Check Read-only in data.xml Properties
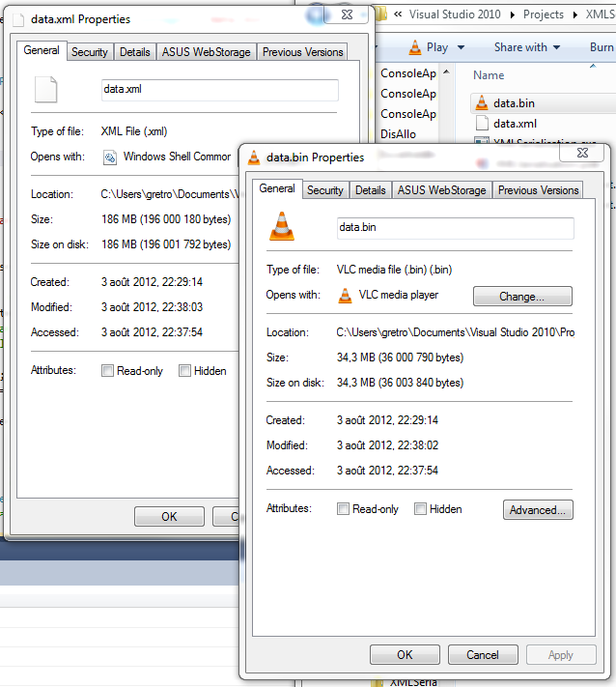 point(107,371)
